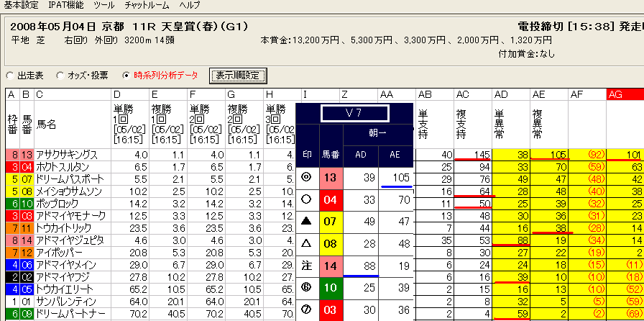
Task: Open the 基本設定 menu
Action: 21,5
